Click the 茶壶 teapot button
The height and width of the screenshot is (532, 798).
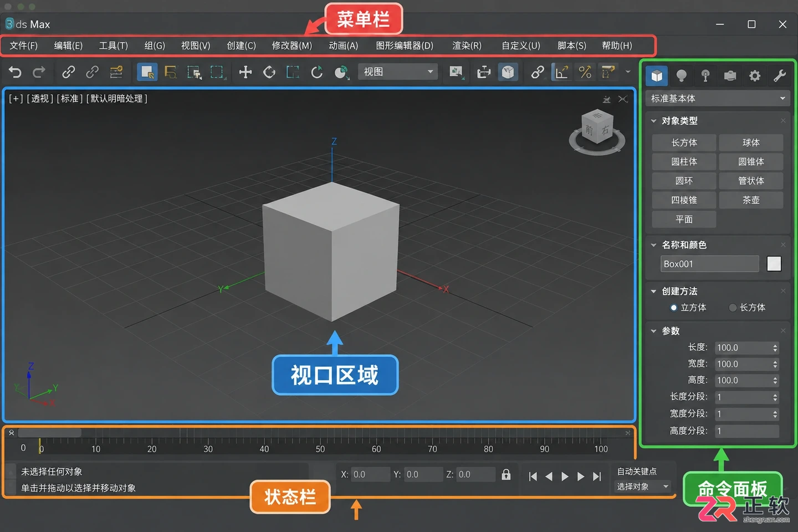click(x=751, y=200)
